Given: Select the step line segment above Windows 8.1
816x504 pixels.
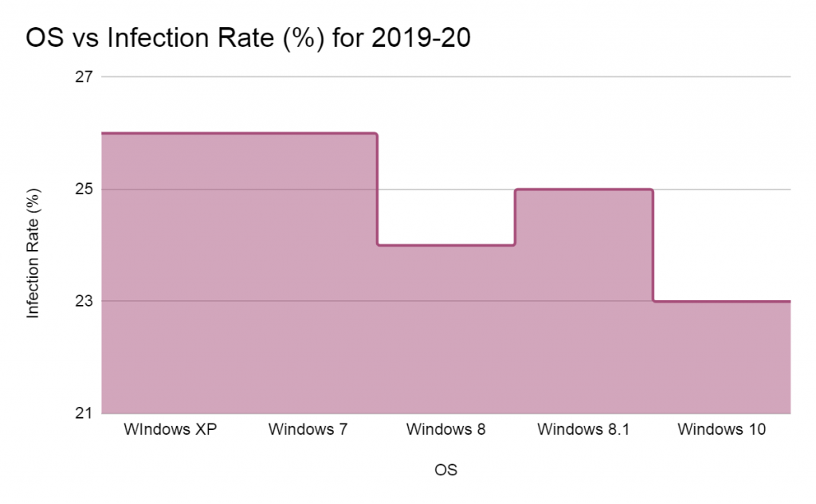Looking at the screenshot, I should point(583,189).
